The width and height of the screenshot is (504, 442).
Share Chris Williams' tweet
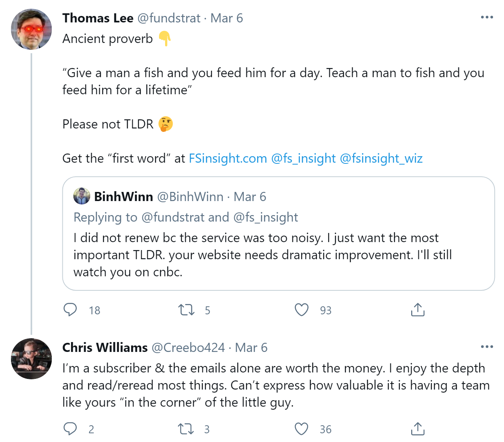click(x=417, y=429)
